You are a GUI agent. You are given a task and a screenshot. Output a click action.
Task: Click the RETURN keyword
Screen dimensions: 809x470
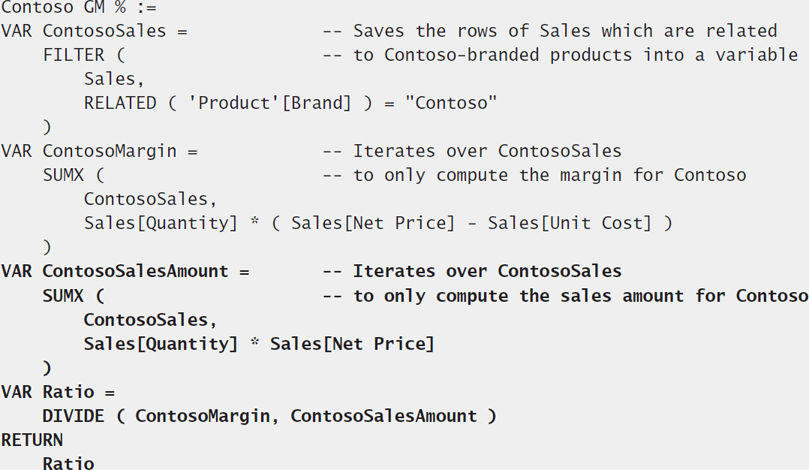(x=32, y=440)
